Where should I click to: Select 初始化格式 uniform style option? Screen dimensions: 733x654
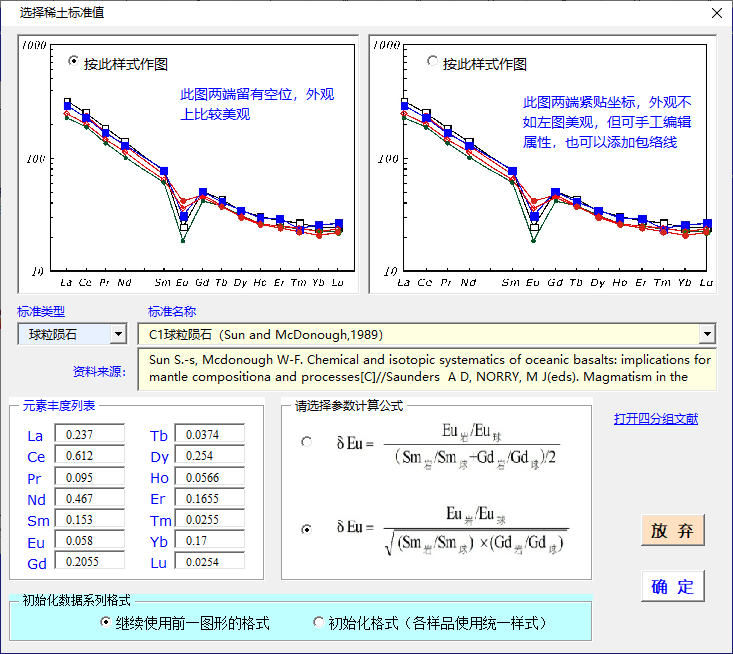319,622
